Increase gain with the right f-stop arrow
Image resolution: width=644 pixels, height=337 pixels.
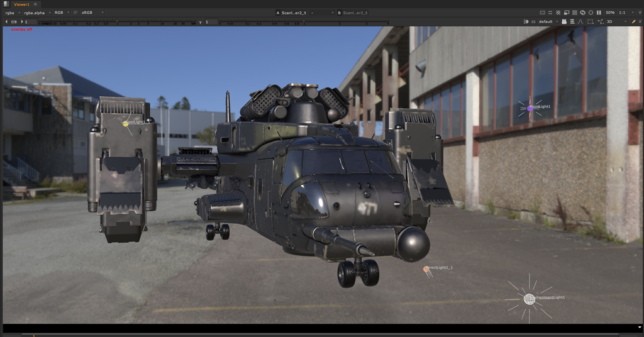point(21,22)
